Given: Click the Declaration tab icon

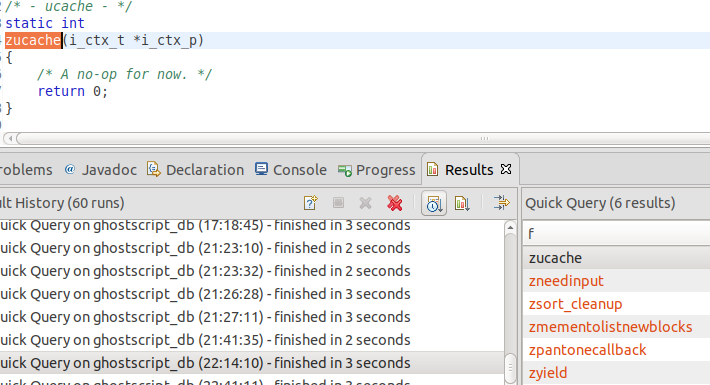Looking at the screenshot, I should pyautogui.click(x=154, y=169).
